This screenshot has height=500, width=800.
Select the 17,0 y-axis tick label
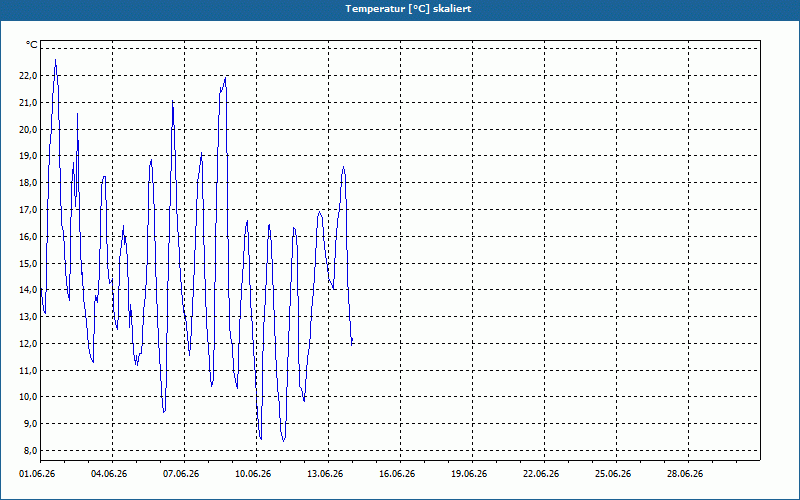[28, 210]
